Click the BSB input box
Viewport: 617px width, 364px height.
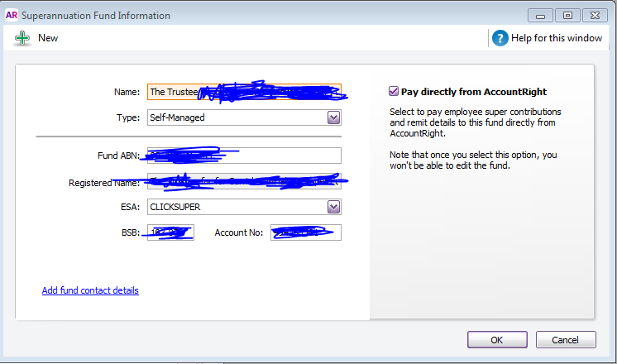click(x=170, y=232)
